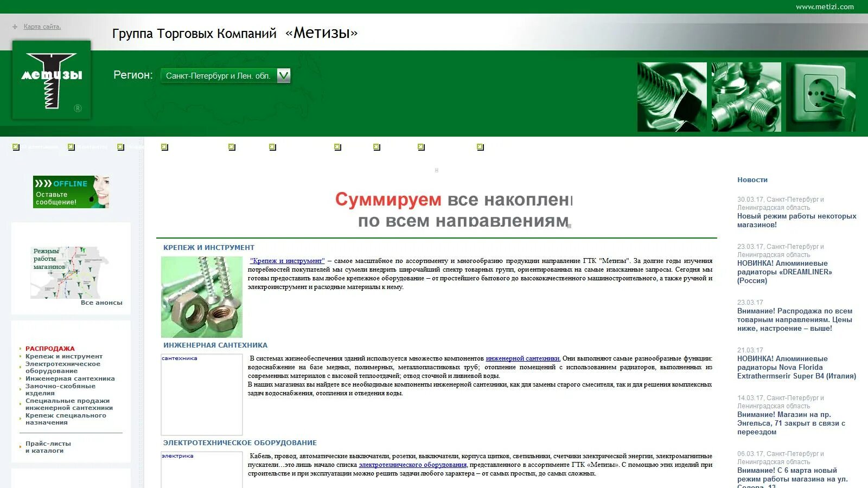
Task: Open news about Nova Florida radiators
Action: (796, 367)
